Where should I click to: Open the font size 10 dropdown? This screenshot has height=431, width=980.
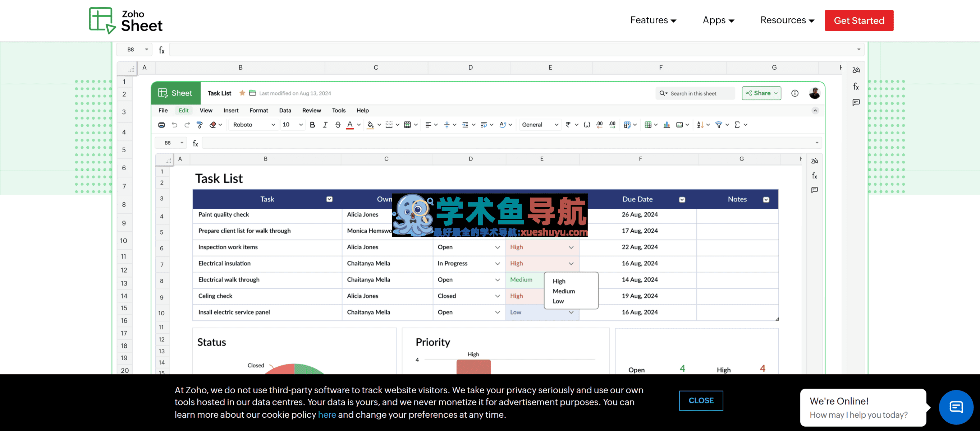(292, 125)
